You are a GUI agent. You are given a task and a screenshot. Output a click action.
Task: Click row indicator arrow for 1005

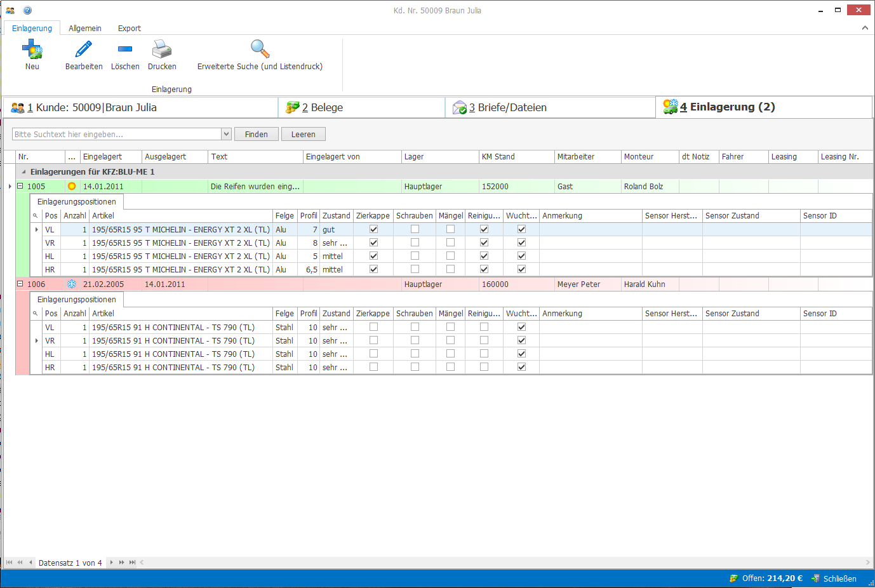point(10,186)
